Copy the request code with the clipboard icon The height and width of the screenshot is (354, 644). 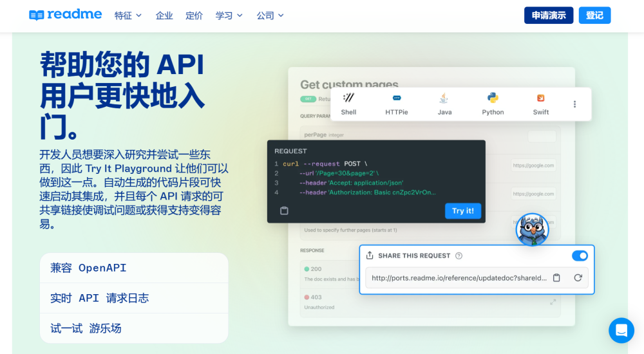pyautogui.click(x=284, y=210)
